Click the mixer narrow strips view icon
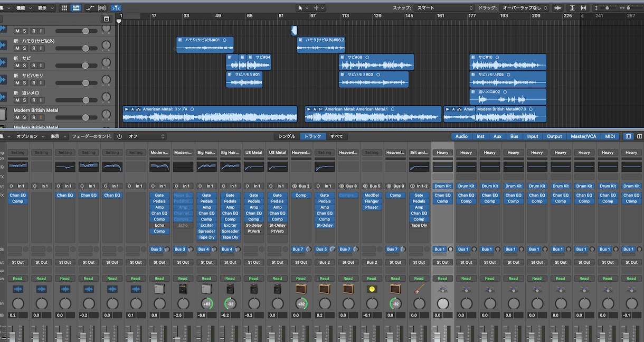 [x=628, y=136]
